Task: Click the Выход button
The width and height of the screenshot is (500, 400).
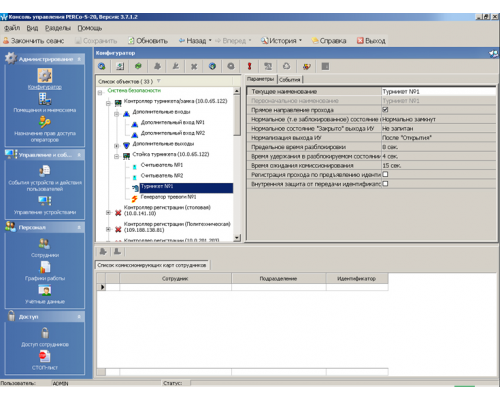Action: tap(371, 41)
